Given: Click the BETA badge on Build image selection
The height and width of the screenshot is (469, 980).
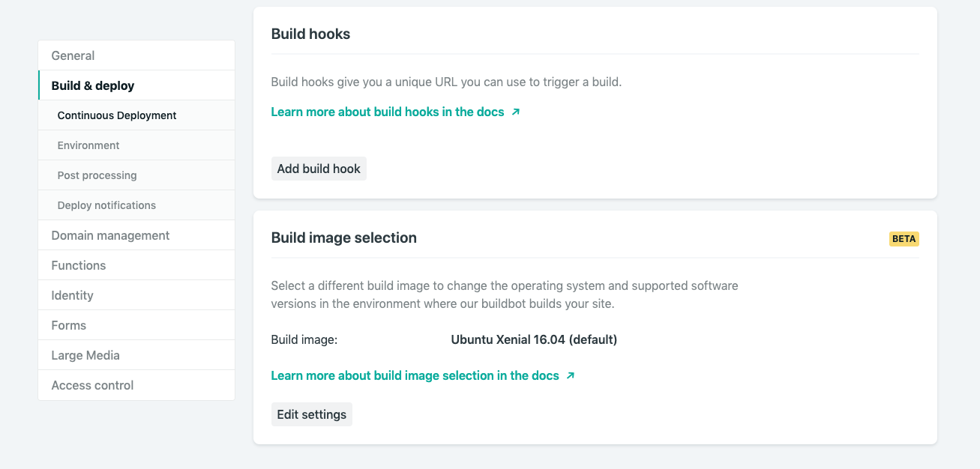Looking at the screenshot, I should point(904,238).
